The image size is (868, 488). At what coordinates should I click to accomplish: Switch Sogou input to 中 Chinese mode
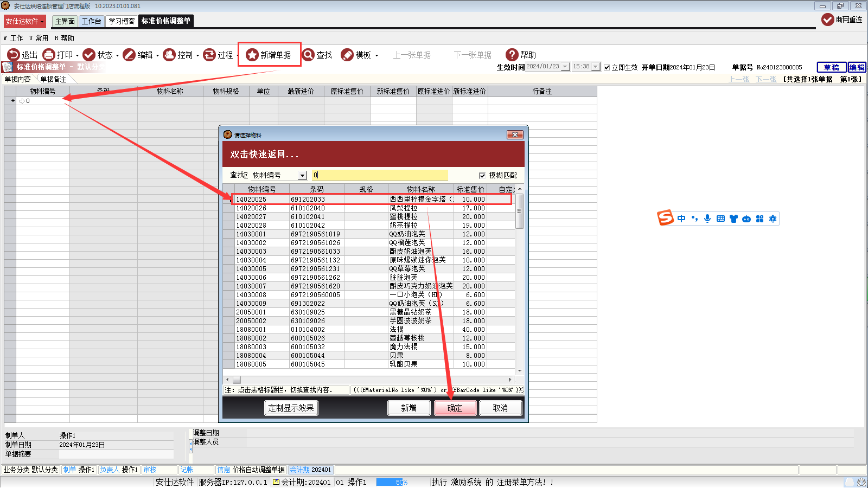tap(681, 219)
